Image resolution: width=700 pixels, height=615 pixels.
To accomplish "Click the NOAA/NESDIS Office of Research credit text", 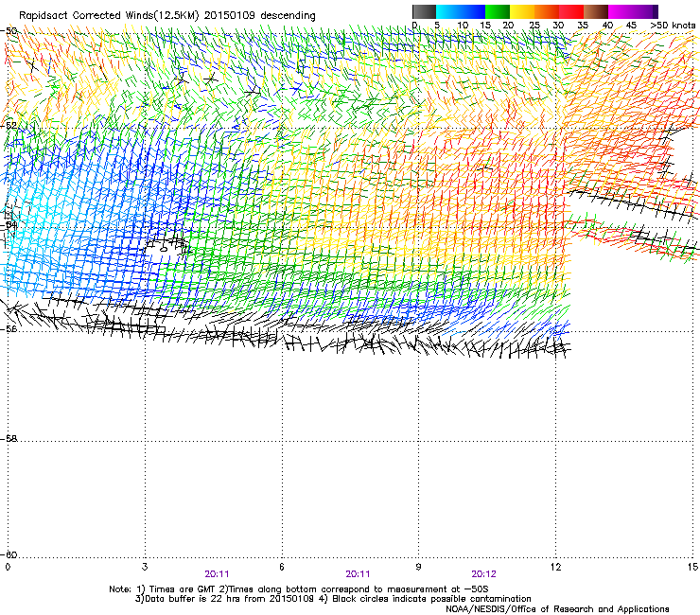I will 557,609.
